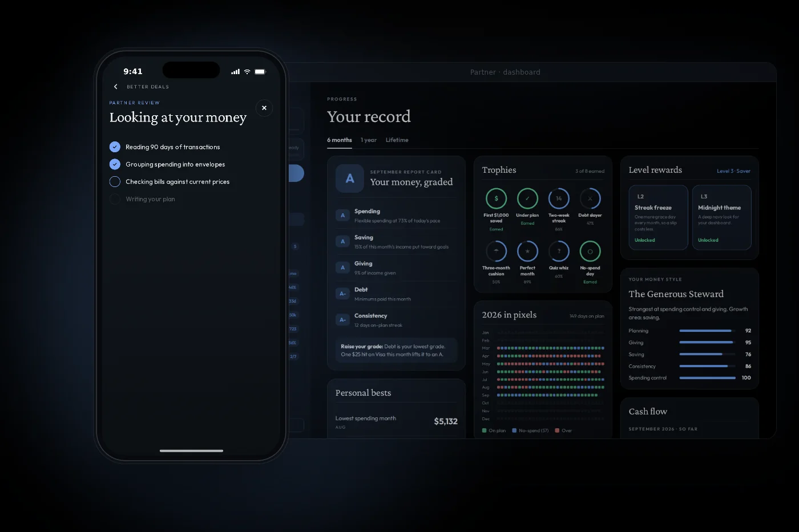Click the Debt slayer trophy icon

coord(590,198)
